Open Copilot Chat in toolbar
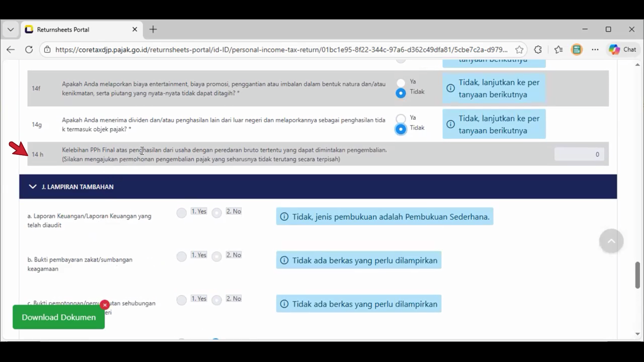644x362 pixels. click(622, 49)
